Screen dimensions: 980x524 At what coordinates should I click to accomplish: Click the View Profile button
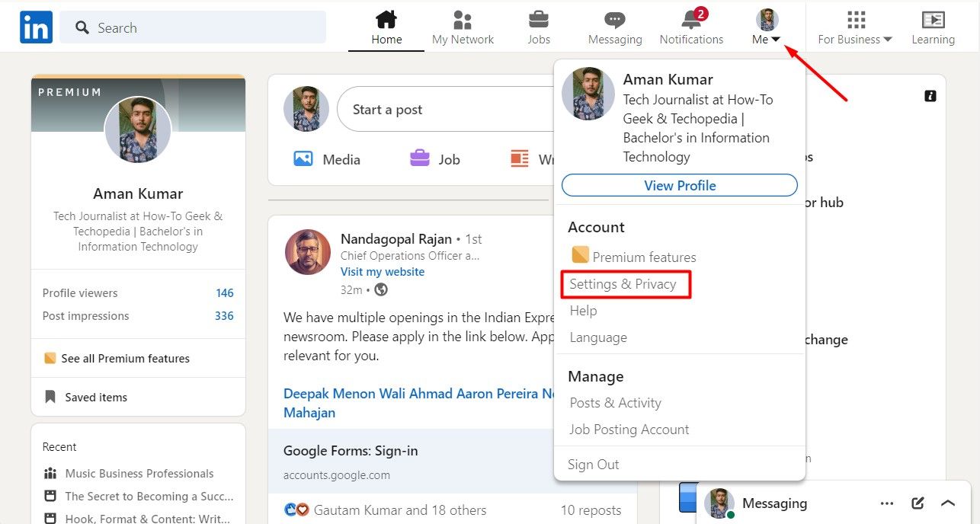(679, 185)
